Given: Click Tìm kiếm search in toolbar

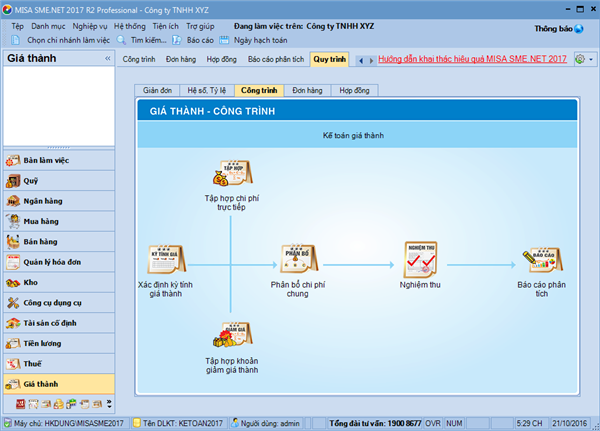Looking at the screenshot, I should [142, 40].
